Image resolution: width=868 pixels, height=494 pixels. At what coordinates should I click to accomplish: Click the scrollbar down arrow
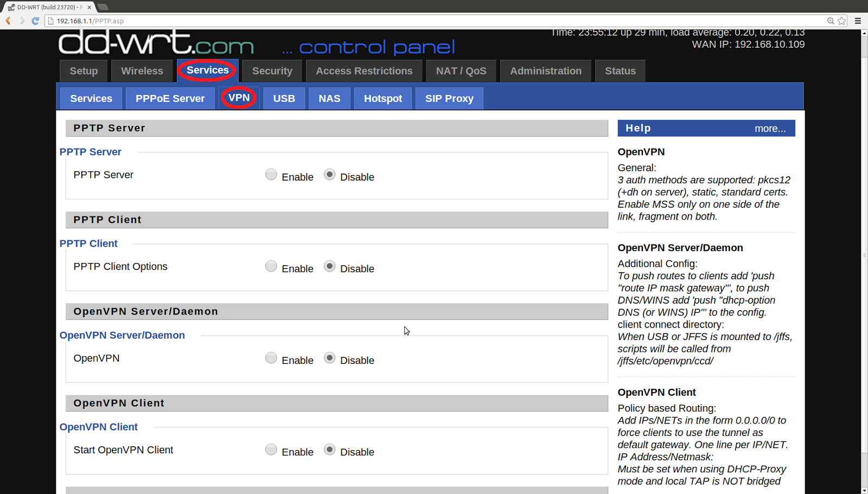click(864, 490)
